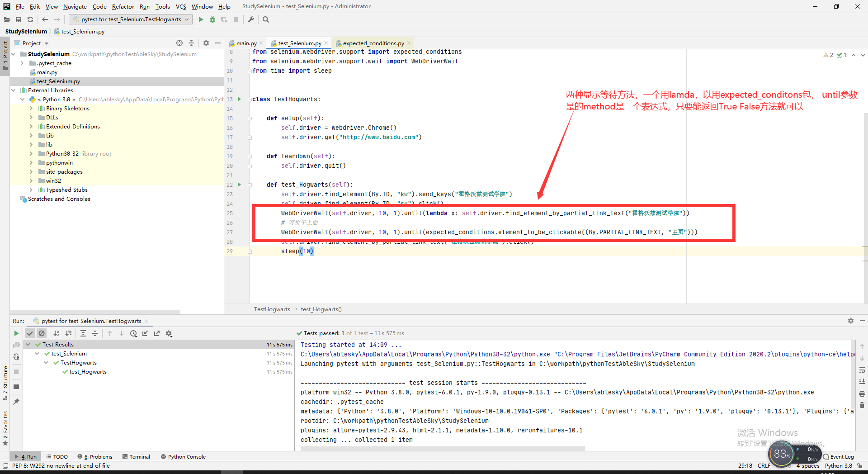Toggle Show Passed tests filter
868x474 pixels.
[x=30, y=333]
